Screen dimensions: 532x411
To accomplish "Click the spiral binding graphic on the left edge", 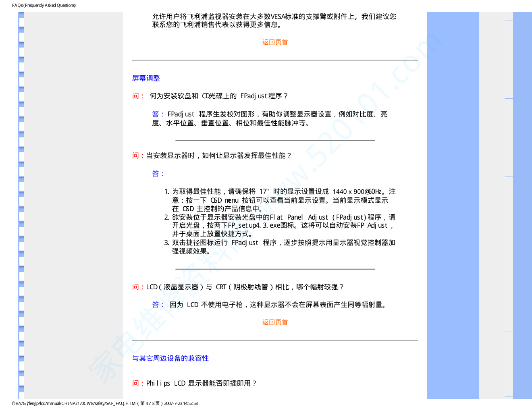I will pos(21,201).
